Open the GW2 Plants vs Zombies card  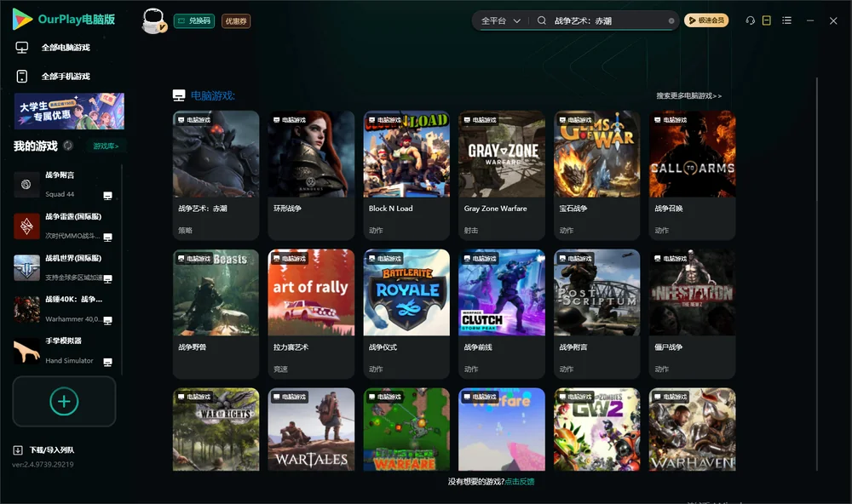point(596,429)
